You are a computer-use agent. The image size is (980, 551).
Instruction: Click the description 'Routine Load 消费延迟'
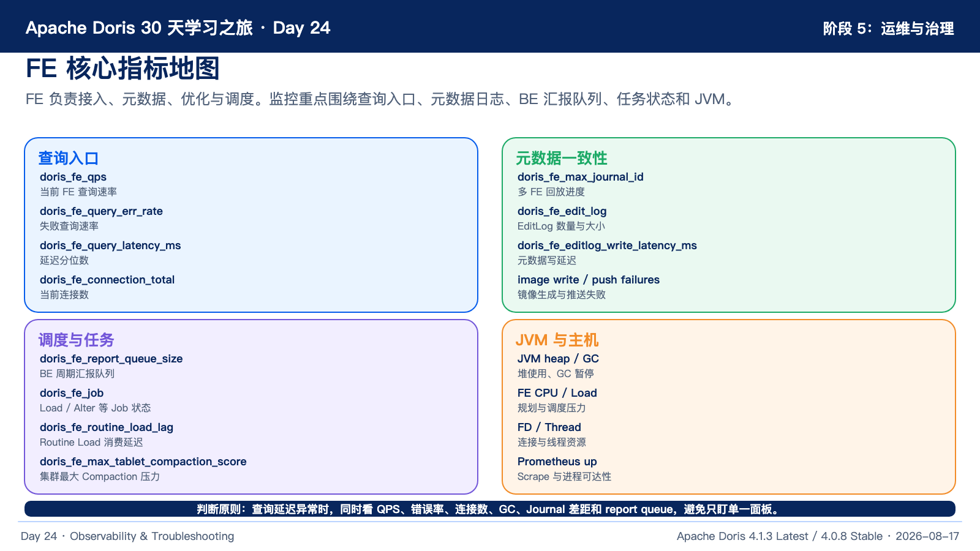(x=91, y=443)
